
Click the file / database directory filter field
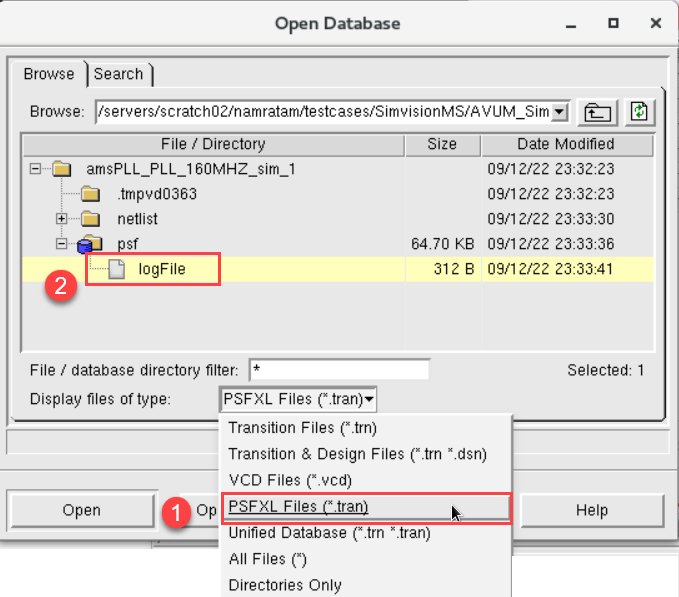click(x=340, y=370)
